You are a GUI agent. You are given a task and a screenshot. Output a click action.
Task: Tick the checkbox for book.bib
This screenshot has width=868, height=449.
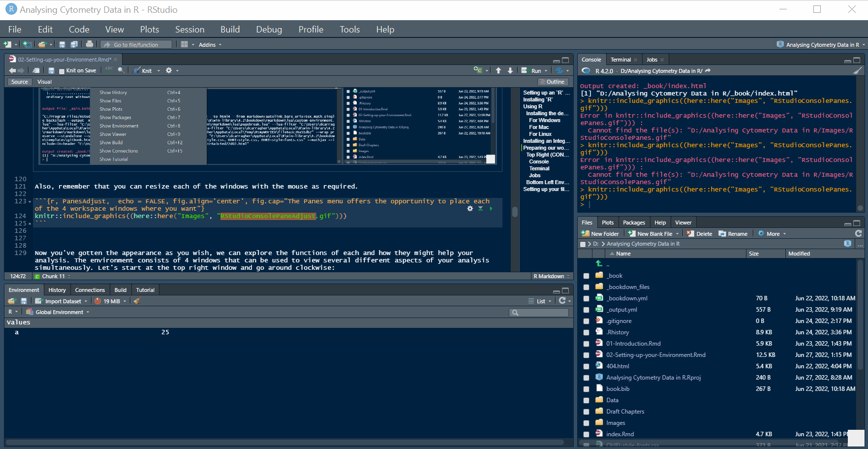pos(586,389)
